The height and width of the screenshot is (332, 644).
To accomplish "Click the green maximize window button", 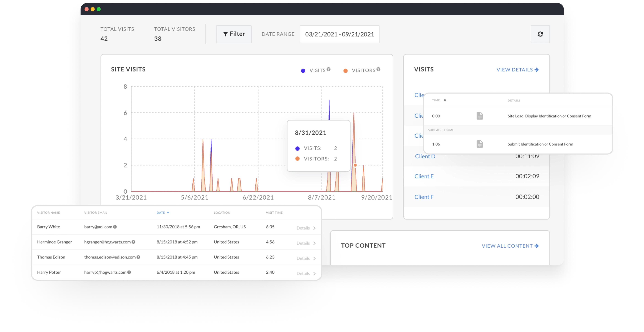I will pyautogui.click(x=99, y=9).
